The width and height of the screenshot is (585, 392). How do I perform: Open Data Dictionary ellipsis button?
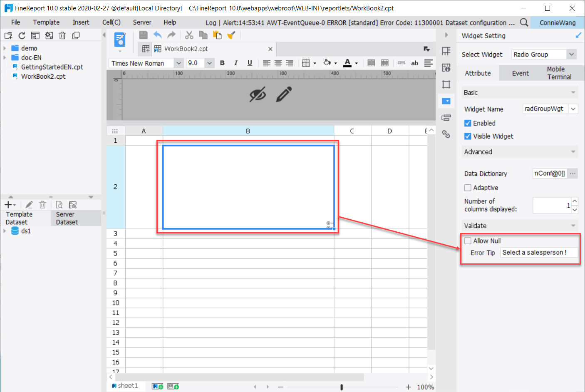(x=573, y=174)
